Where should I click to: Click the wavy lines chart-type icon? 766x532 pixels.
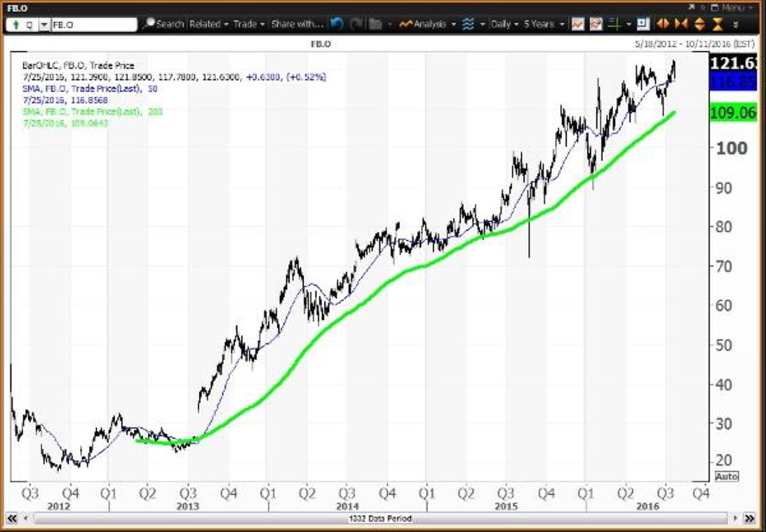coord(468,24)
